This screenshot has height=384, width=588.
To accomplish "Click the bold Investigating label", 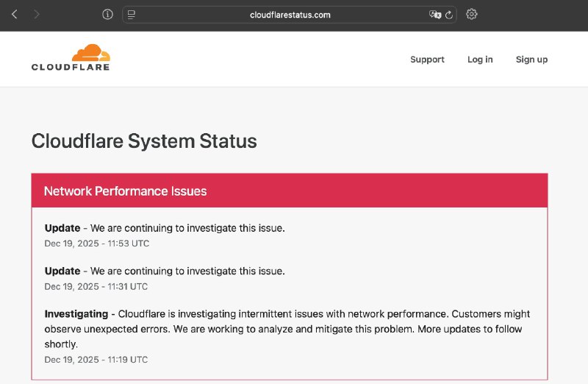I will click(x=76, y=314).
